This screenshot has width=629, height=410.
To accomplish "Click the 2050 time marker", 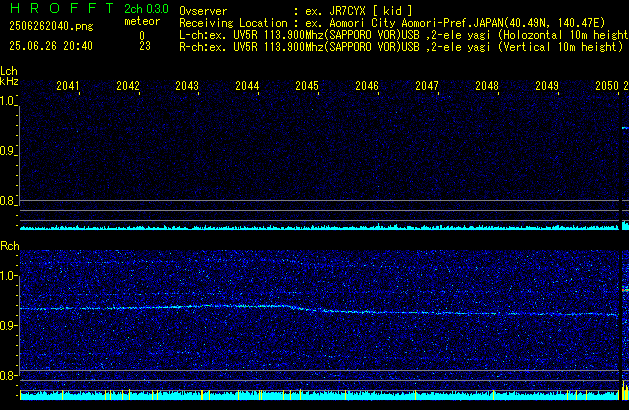I will (607, 86).
